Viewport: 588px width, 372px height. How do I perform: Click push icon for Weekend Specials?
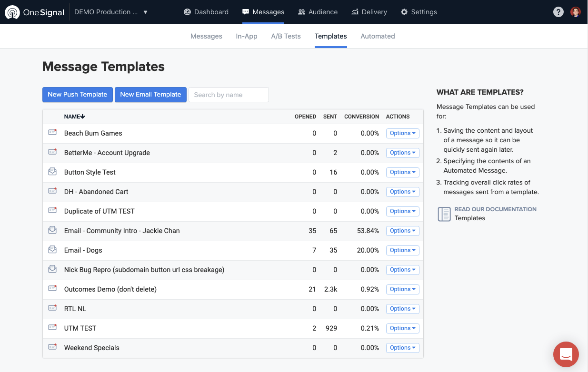click(52, 347)
